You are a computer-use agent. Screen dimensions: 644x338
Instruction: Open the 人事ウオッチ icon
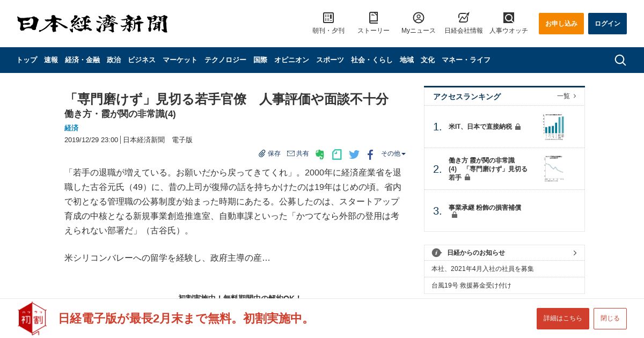(x=509, y=18)
